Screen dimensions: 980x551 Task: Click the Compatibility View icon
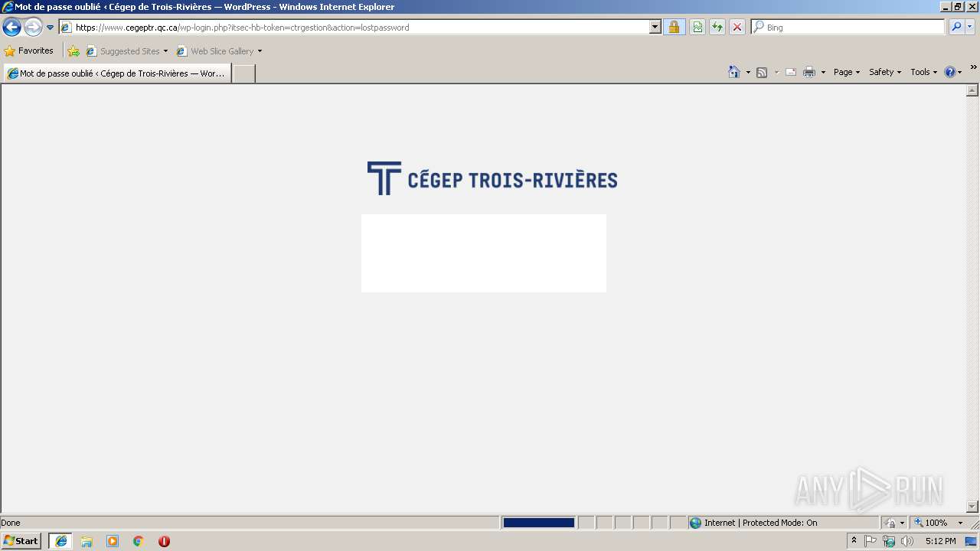pyautogui.click(x=697, y=28)
